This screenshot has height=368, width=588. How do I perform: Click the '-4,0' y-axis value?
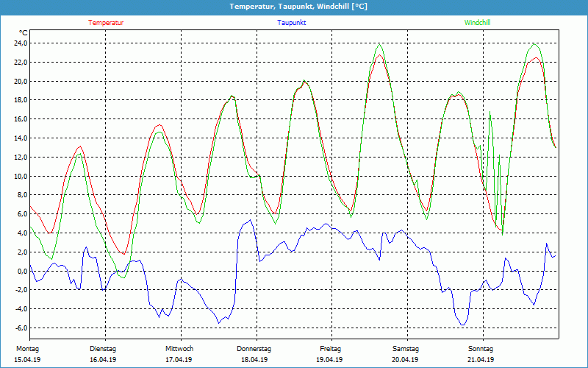pyautogui.click(x=21, y=308)
